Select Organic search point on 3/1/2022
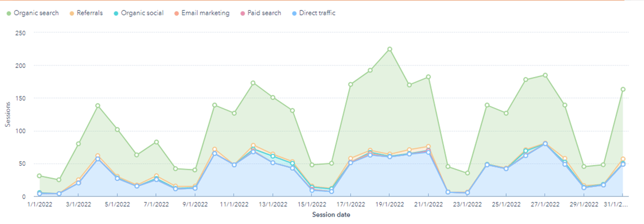Image resolution: width=644 pixels, height=224 pixels. pyautogui.click(x=78, y=144)
